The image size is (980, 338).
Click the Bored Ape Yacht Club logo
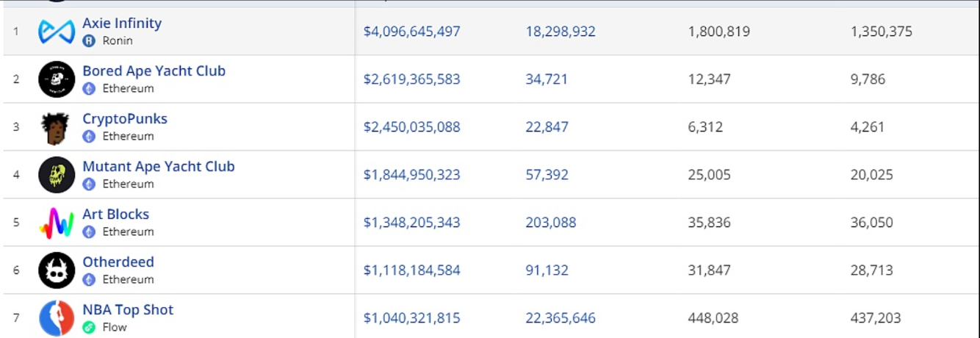57,79
